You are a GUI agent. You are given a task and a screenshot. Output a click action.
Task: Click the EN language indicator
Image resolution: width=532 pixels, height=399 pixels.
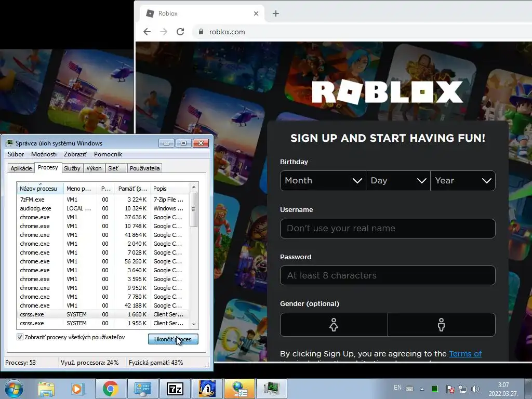click(397, 388)
